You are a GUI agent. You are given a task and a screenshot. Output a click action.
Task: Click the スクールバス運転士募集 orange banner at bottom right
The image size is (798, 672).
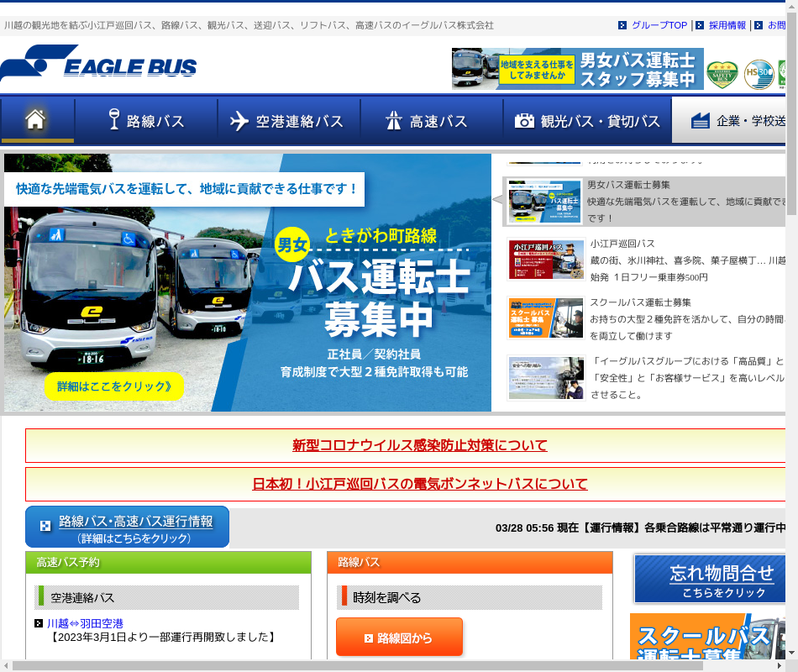pos(708,637)
